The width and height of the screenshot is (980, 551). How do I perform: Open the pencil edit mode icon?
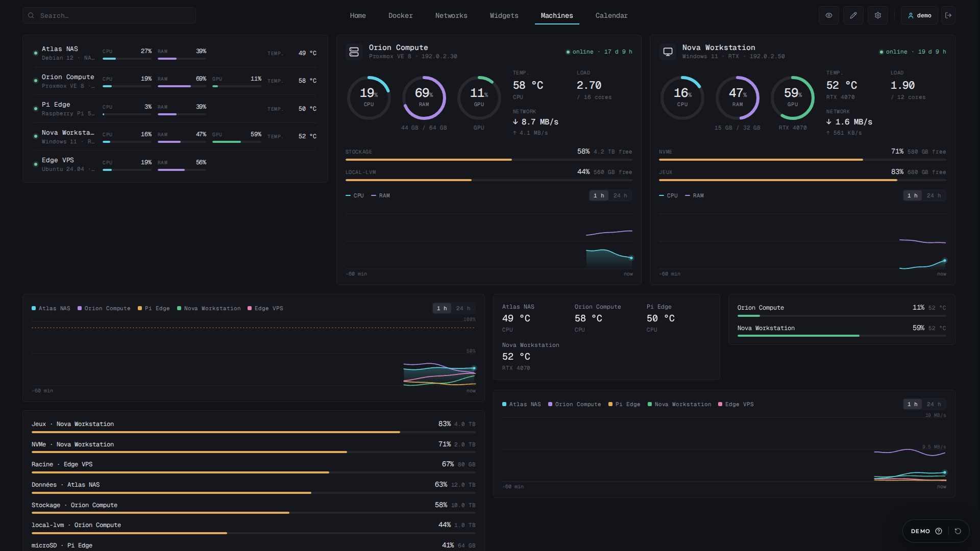(x=853, y=15)
